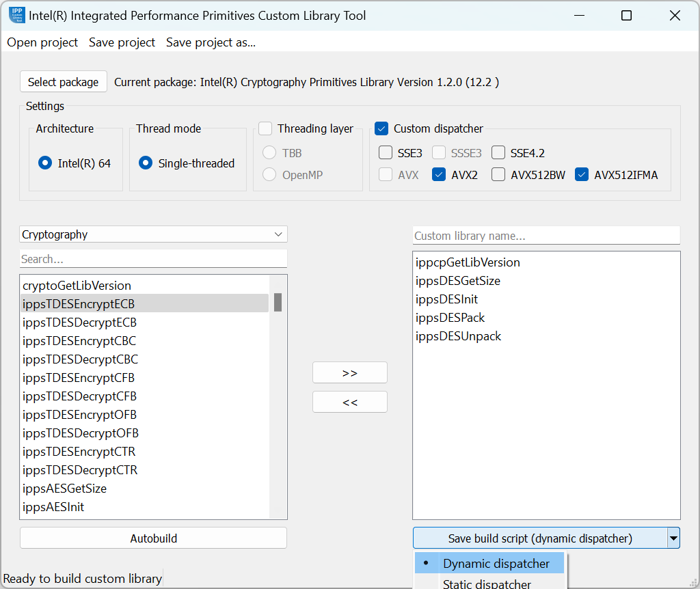The width and height of the screenshot is (700, 589).
Task: Enable the Threading layer checkbox
Action: coord(265,128)
